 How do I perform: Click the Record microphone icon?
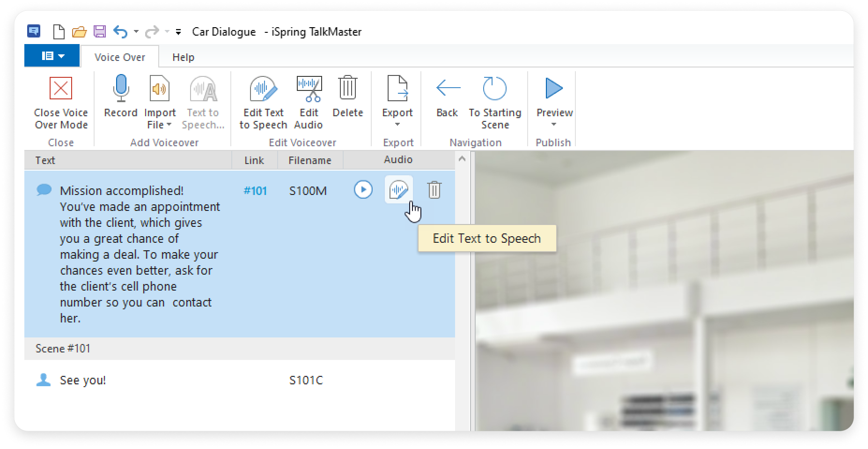pyautogui.click(x=121, y=89)
